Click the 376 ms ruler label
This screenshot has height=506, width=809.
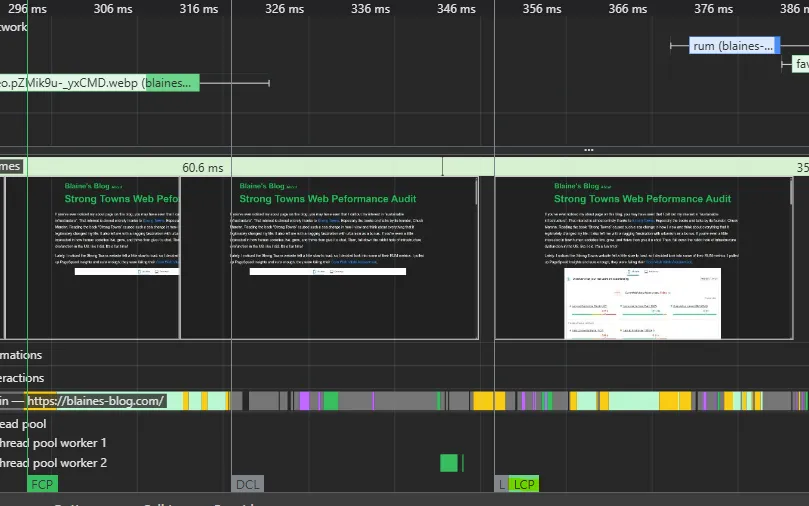(x=714, y=9)
